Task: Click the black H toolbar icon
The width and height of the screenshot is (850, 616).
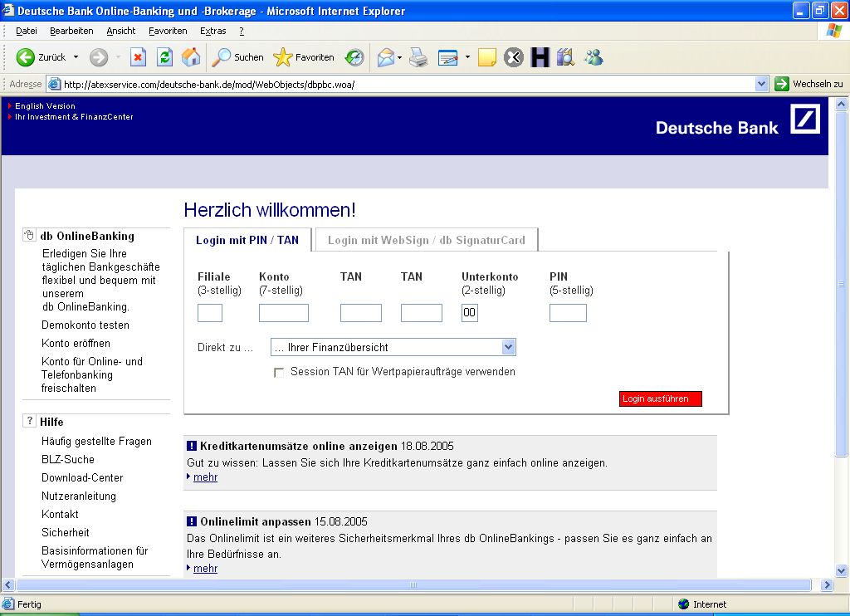Action: tap(540, 57)
